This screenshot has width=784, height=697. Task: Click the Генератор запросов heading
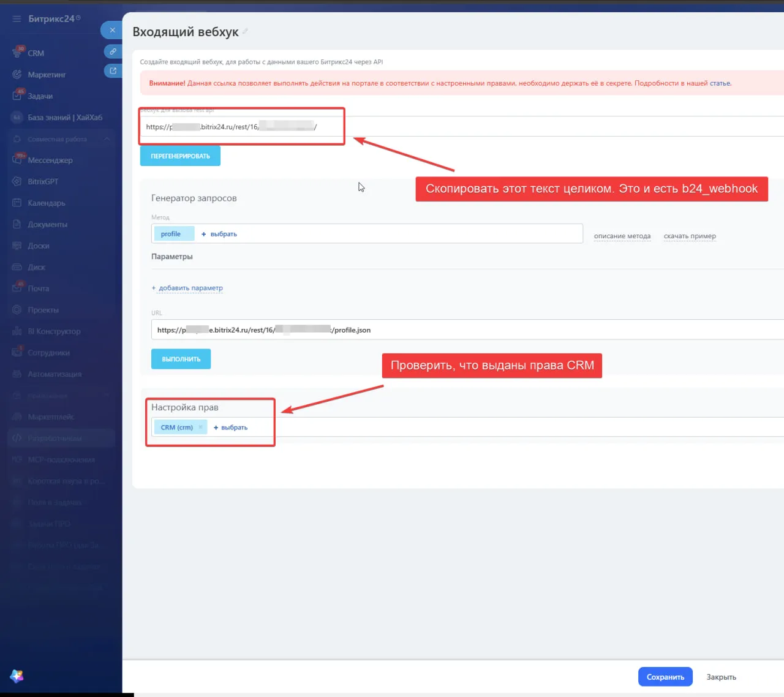194,198
